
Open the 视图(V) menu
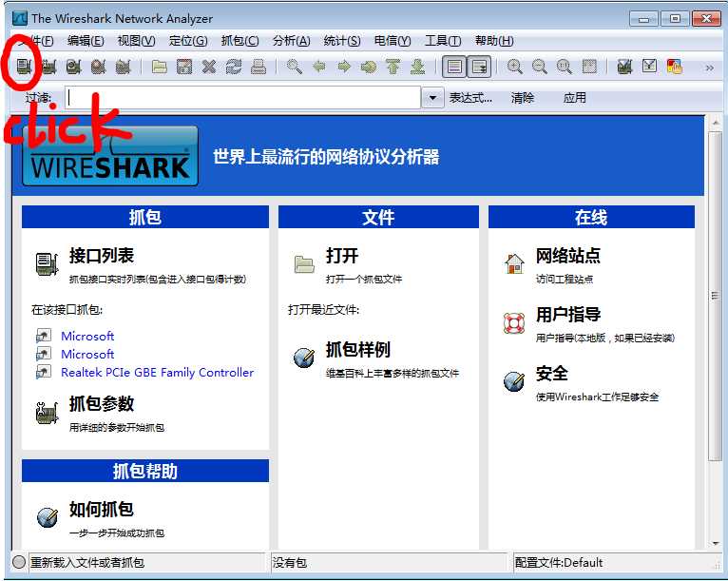137,41
